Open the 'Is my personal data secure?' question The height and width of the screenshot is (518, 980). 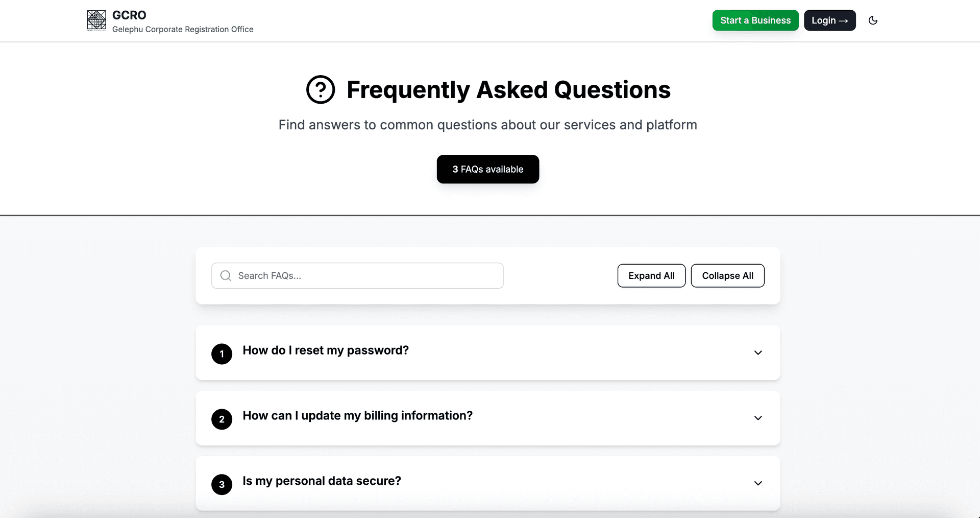(x=322, y=481)
